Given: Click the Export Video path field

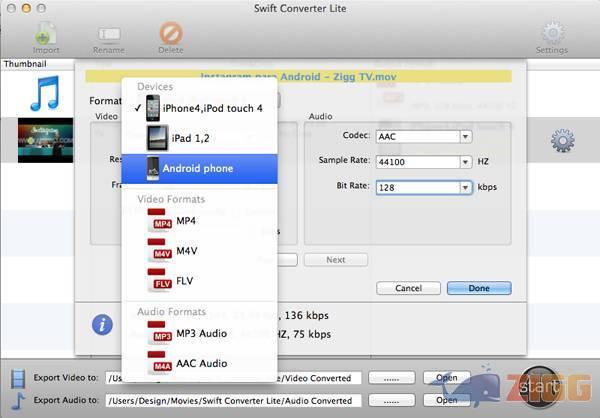Looking at the screenshot, I should click(233, 378).
